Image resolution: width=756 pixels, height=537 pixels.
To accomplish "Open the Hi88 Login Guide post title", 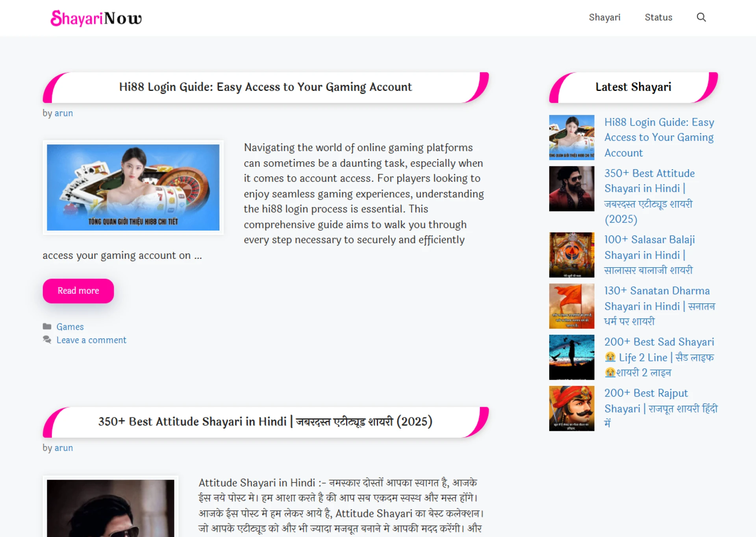I will pyautogui.click(x=265, y=87).
